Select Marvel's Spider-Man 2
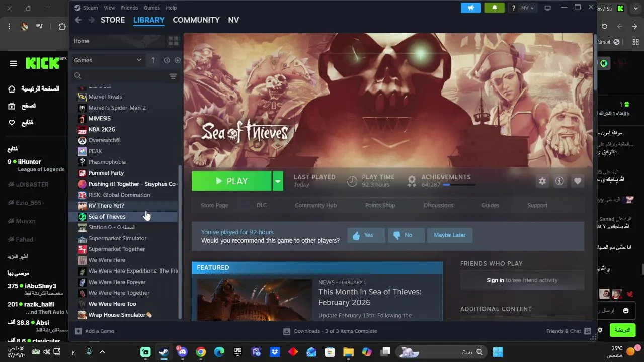The width and height of the screenshot is (644, 362). tap(117, 108)
